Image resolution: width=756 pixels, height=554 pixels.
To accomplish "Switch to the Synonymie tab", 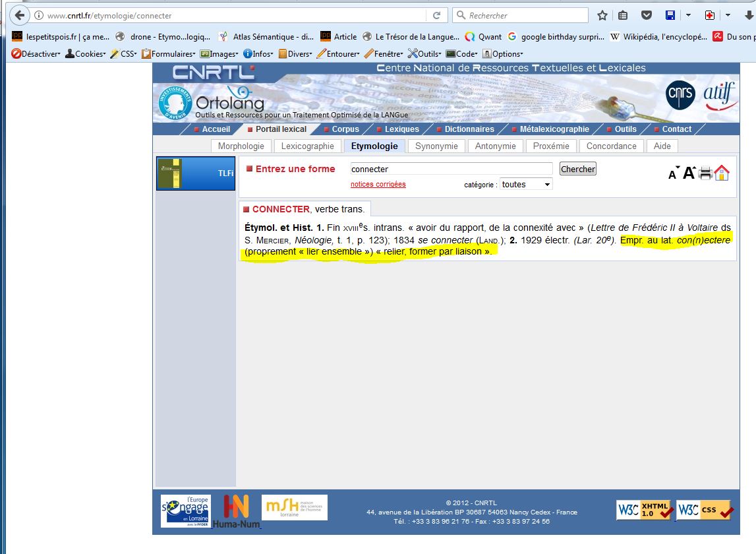I will [436, 146].
